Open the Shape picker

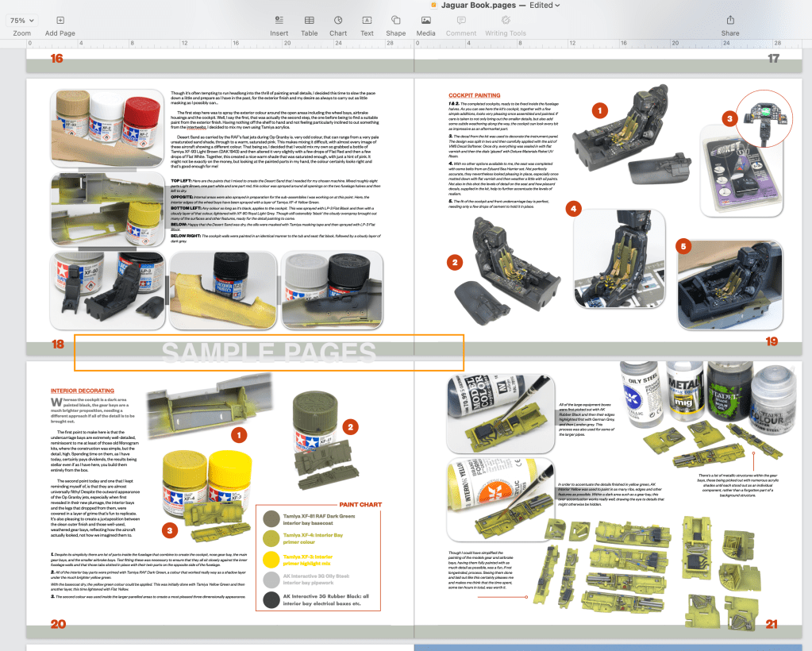coord(395,20)
